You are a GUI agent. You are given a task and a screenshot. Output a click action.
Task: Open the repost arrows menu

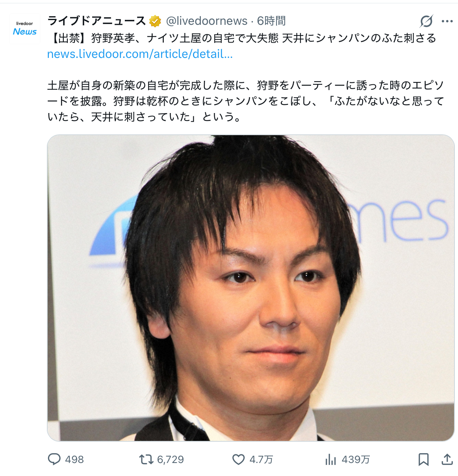click(146, 459)
